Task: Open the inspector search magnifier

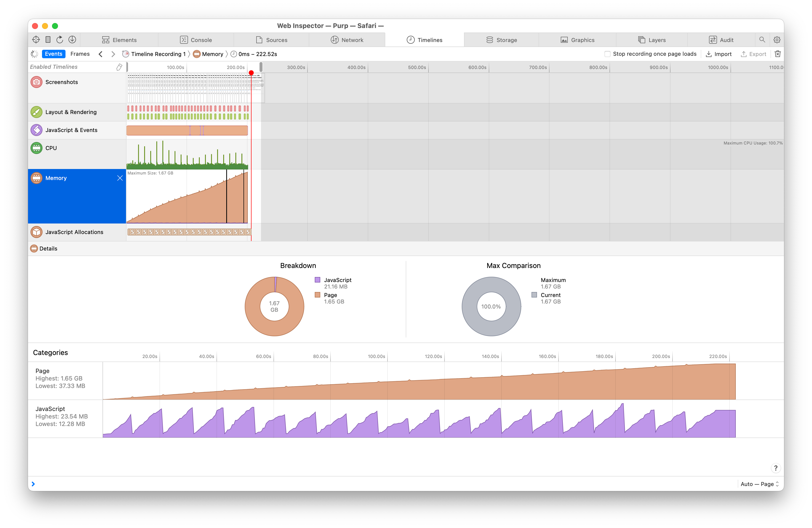Action: (762, 39)
